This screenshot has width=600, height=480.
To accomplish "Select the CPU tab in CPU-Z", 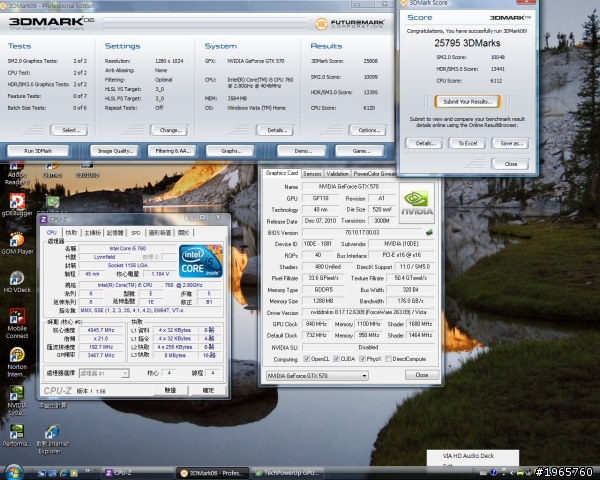I will [52, 232].
